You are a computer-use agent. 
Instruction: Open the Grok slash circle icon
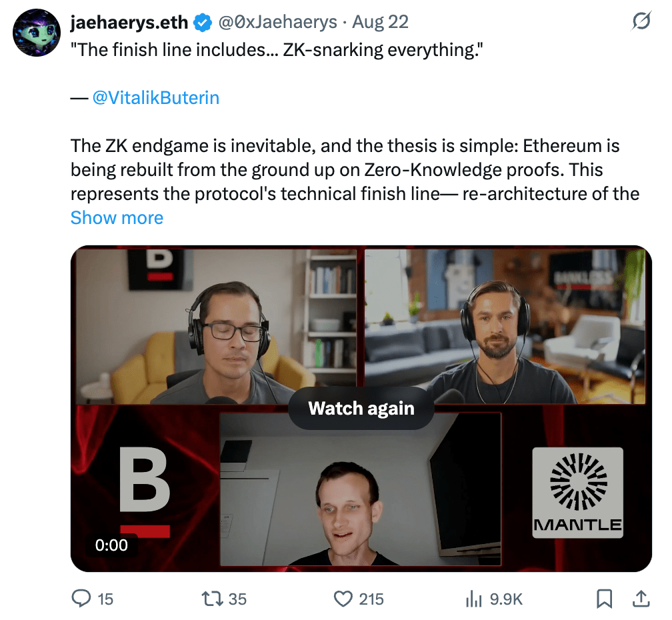point(641,21)
